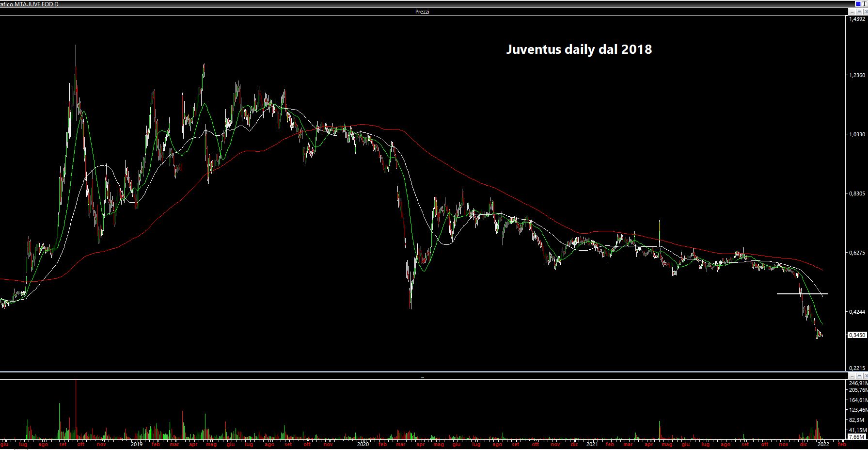Viewport: 868px width, 450px height.
Task: Click the 205,76M volume axis label
Action: 858,390
